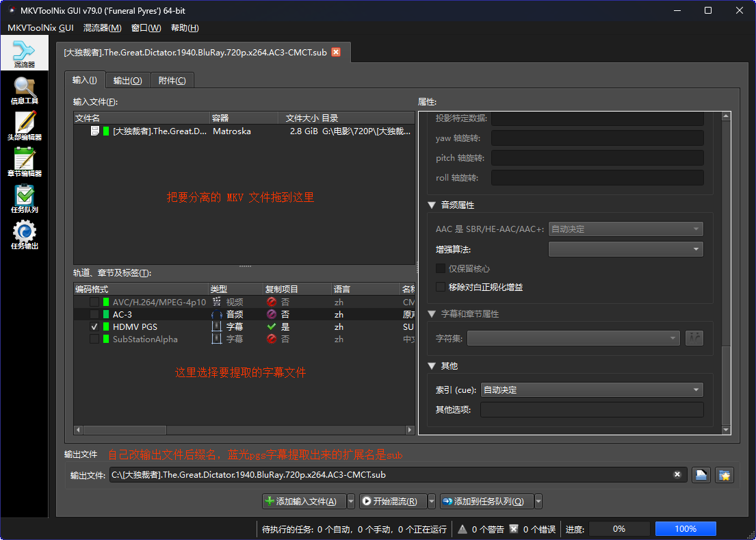
Task: Open the 章节编辑器 chapter editor
Action: 24,162
